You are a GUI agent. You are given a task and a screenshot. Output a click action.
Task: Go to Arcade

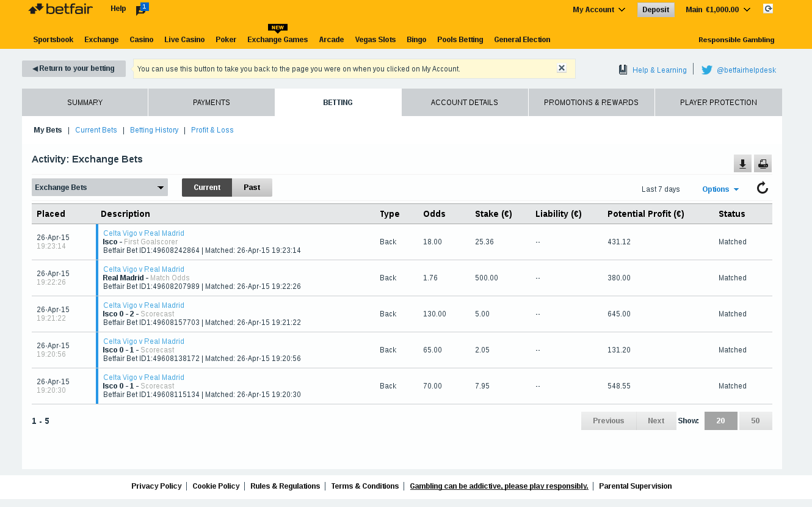click(x=332, y=40)
